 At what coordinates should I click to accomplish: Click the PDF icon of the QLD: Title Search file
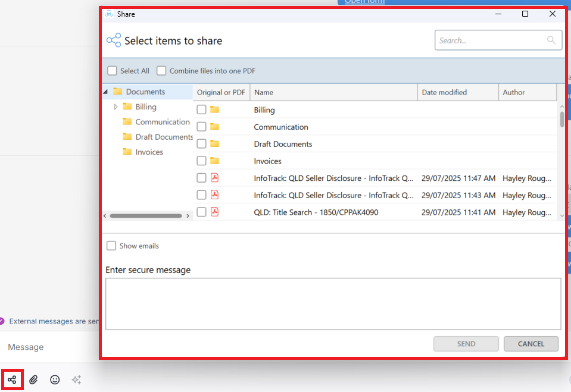[215, 212]
